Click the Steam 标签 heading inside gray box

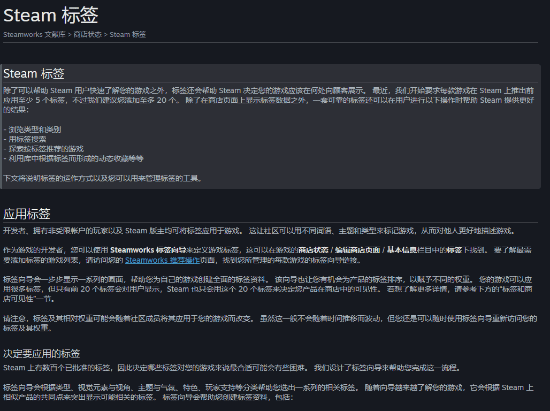pos(34,74)
